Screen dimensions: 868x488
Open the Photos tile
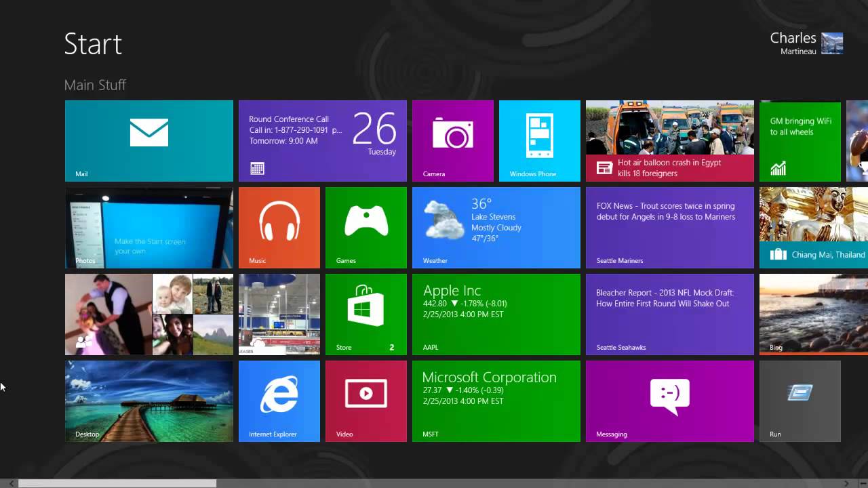click(149, 228)
